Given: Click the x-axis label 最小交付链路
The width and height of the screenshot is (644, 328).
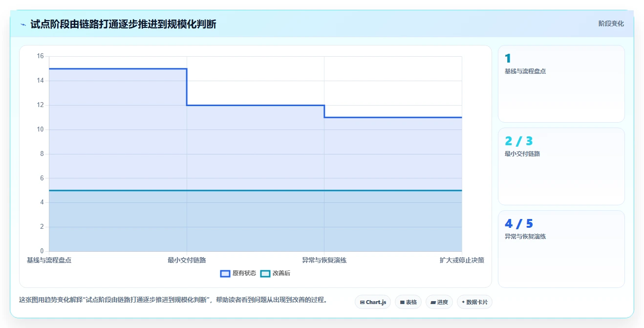Looking at the screenshot, I should [x=187, y=260].
